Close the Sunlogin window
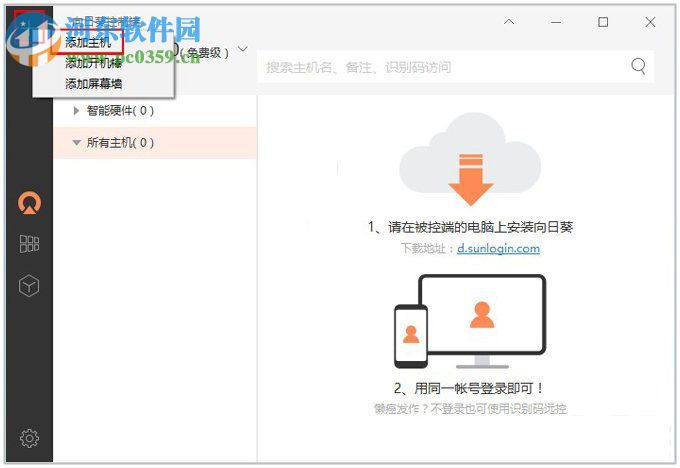The image size is (680, 468). 650,22
